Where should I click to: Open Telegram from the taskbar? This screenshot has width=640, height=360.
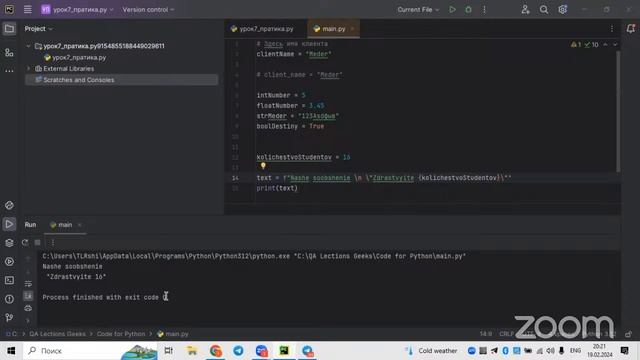(x=238, y=351)
